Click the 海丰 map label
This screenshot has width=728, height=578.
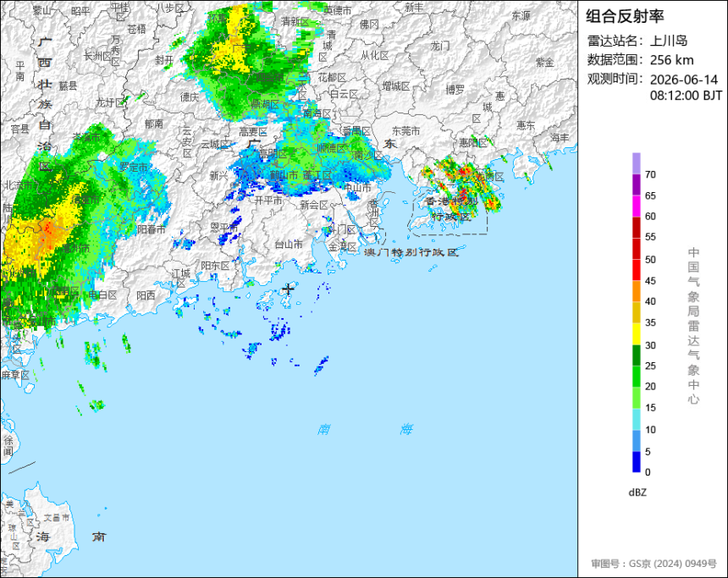[560, 137]
